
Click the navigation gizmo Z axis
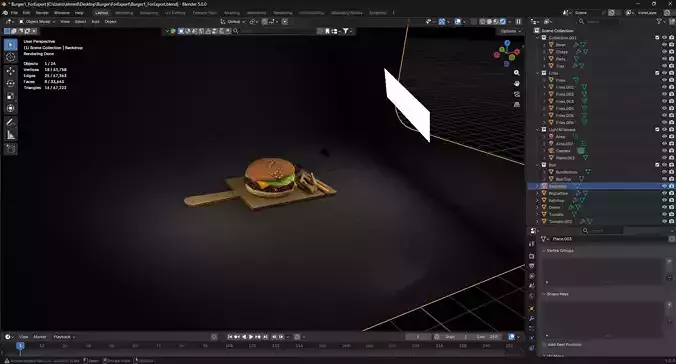click(507, 43)
